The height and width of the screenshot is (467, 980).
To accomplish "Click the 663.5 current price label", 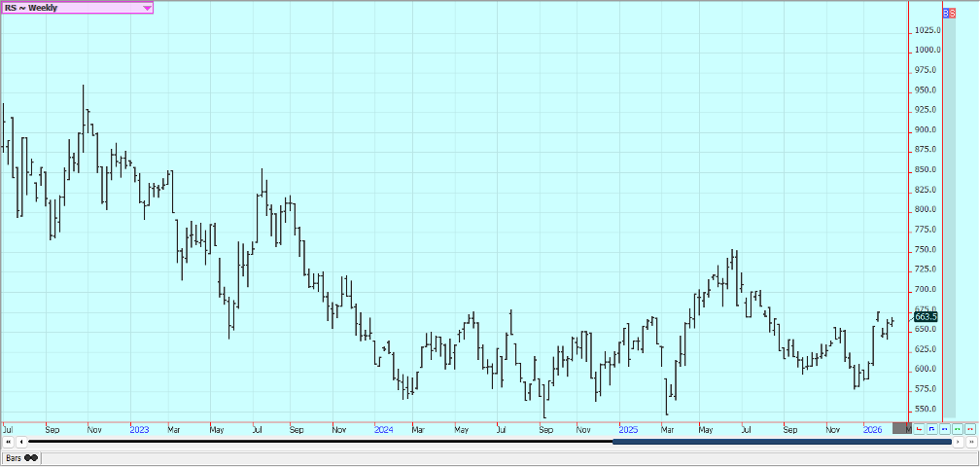I will click(x=925, y=316).
